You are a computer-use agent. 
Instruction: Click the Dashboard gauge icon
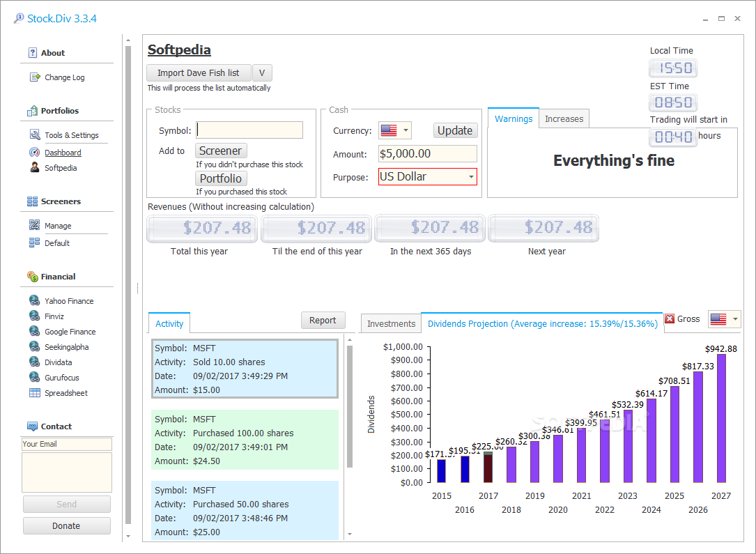tap(35, 153)
